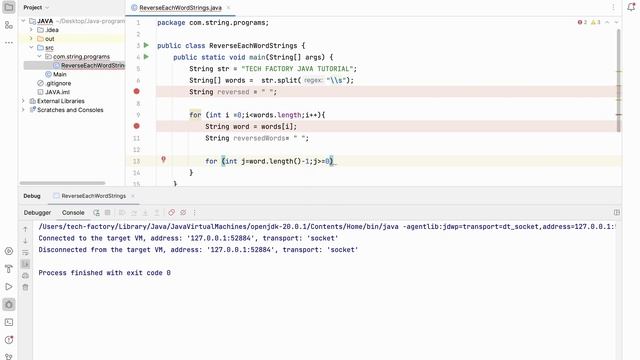Go to next highlighted error arrow
Viewport: 640px width, 360px height.
pyautogui.click(x=616, y=22)
